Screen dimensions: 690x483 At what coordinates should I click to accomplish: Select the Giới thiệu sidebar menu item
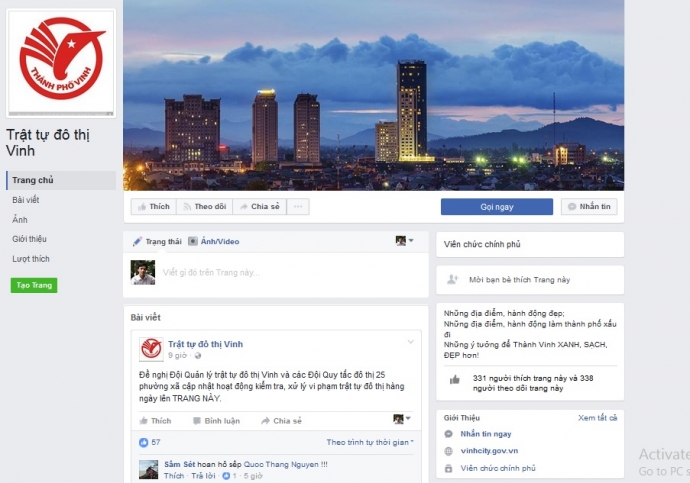(x=29, y=239)
